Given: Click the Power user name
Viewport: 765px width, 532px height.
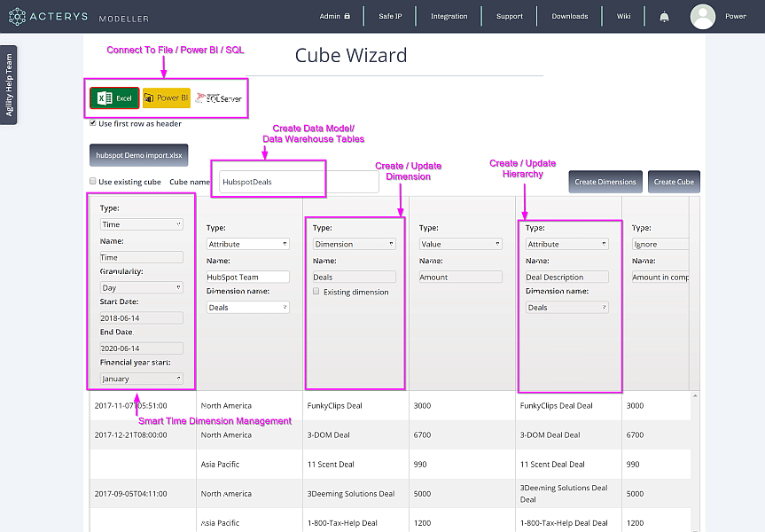Looking at the screenshot, I should coord(735,16).
